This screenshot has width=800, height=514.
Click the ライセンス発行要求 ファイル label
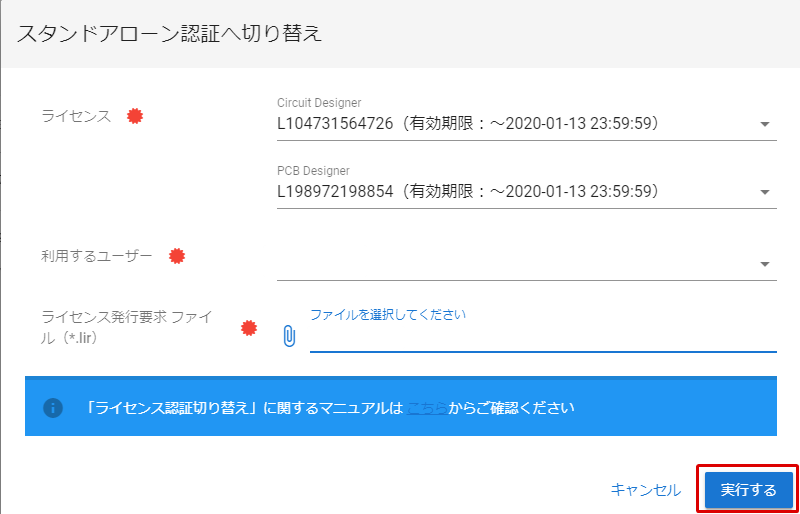[x=127, y=327]
